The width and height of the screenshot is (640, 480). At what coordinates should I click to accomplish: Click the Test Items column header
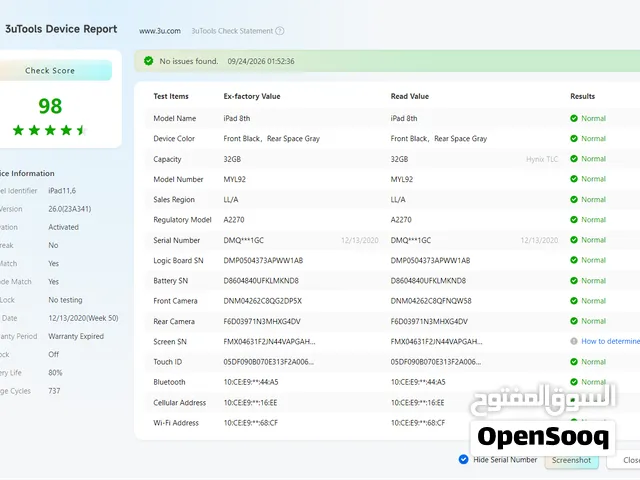point(171,96)
